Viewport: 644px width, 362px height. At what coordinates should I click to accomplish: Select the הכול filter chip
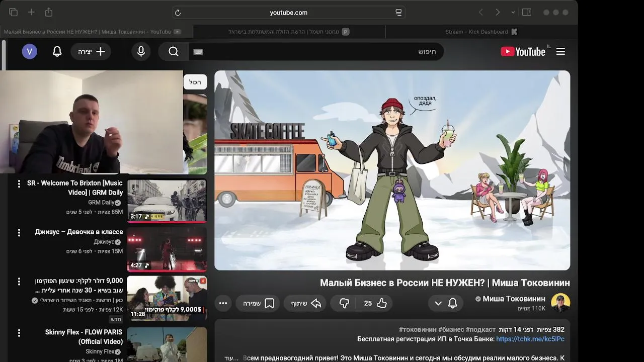click(x=195, y=82)
